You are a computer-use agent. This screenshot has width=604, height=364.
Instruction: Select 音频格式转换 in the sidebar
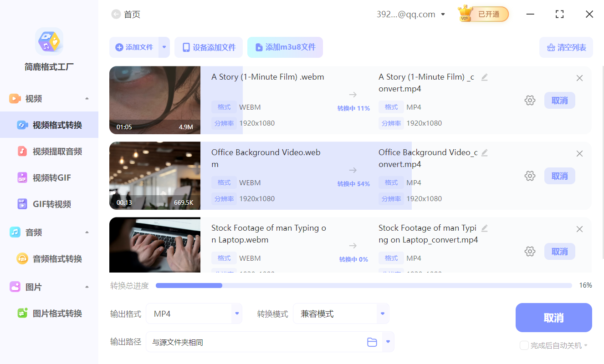[49, 259]
